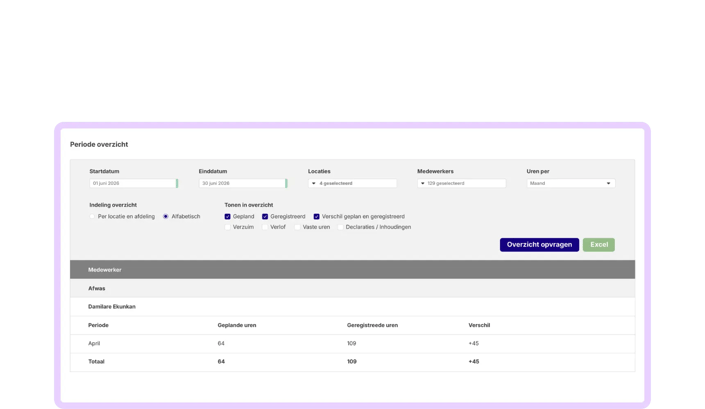Click the Geplande uren column header
The height and width of the screenshot is (409, 705).
237,325
